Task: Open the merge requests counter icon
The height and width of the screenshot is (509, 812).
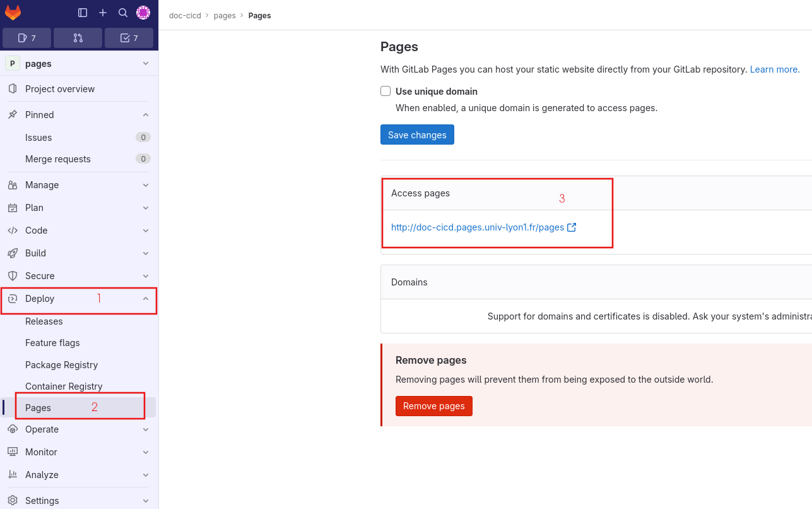Action: 78,38
